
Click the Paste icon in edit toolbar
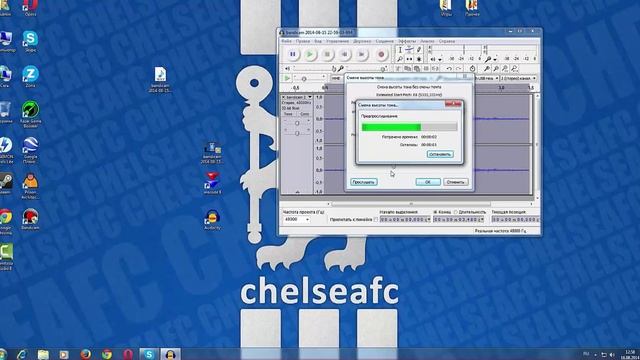click(416, 69)
